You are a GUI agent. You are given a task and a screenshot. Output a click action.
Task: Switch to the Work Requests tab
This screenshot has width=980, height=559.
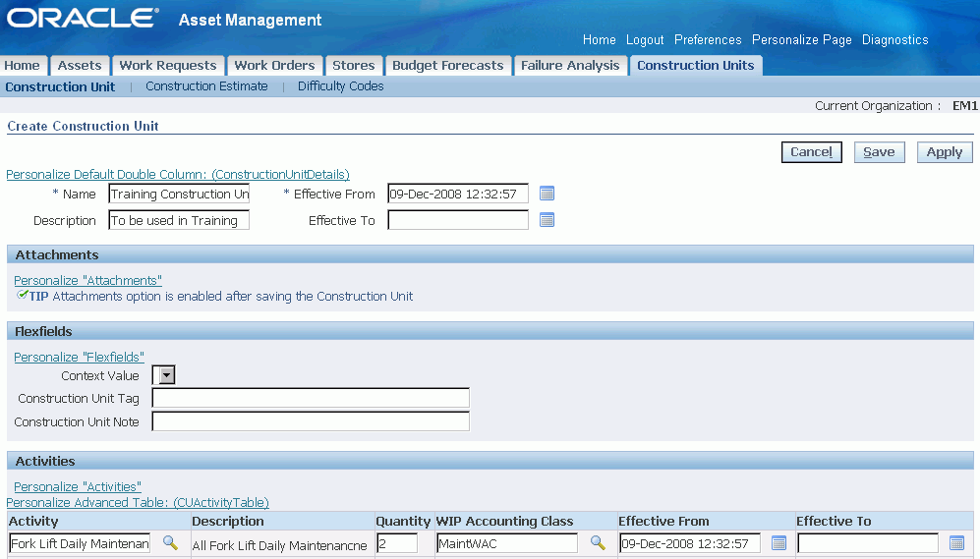pos(167,66)
